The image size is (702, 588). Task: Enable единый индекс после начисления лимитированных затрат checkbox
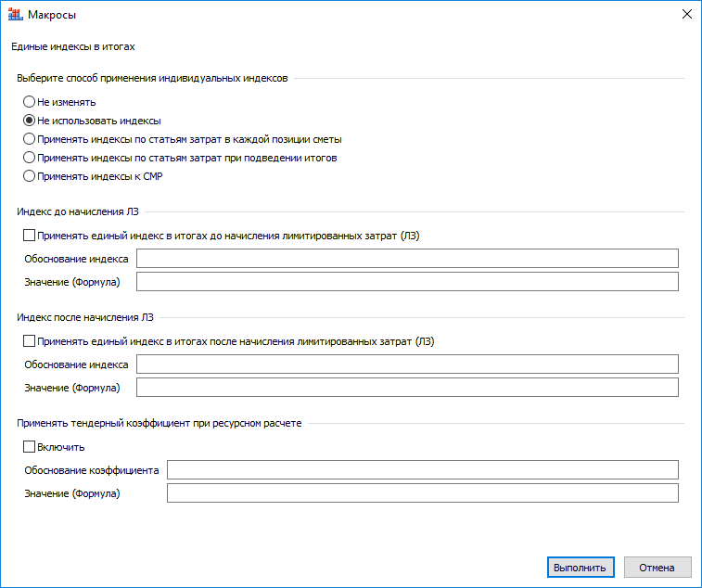[30, 341]
